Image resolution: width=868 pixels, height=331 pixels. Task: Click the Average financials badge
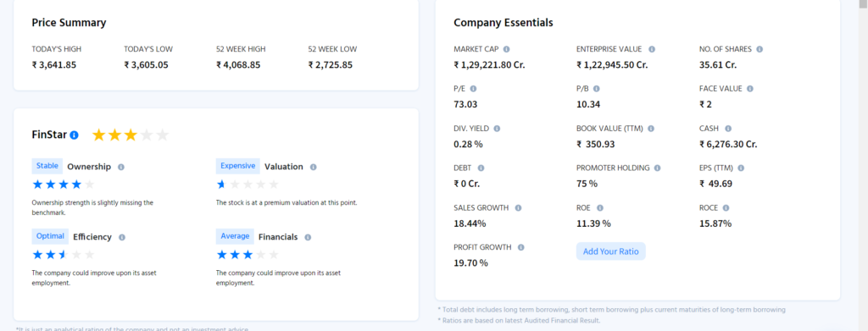click(235, 236)
